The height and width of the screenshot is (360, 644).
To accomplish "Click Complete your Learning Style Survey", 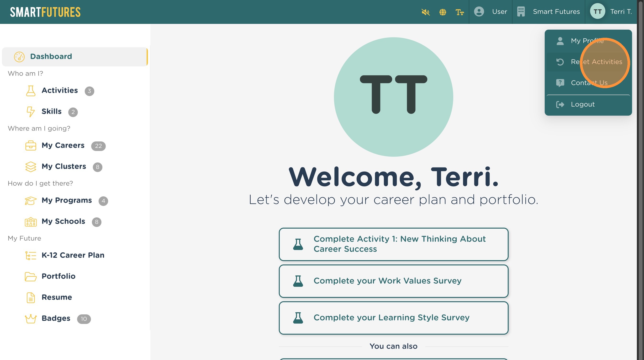I will (x=393, y=318).
